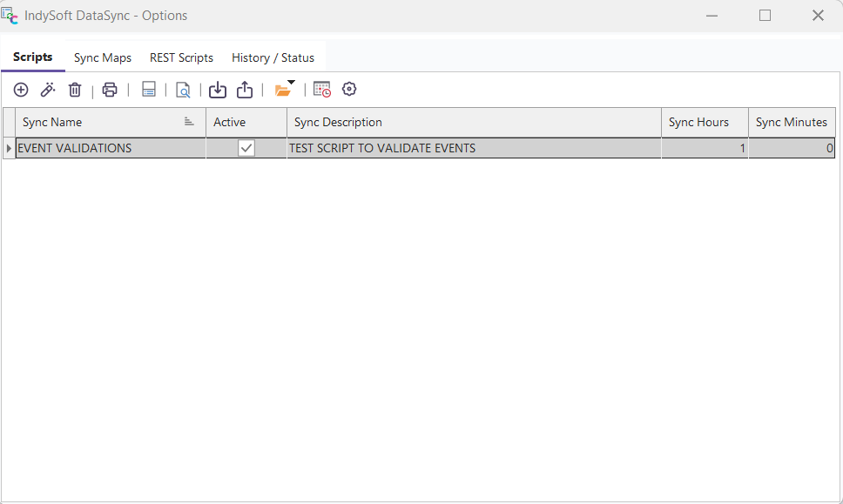This screenshot has height=504, width=843.
Task: Open the REST Scripts tab
Action: pyautogui.click(x=181, y=58)
